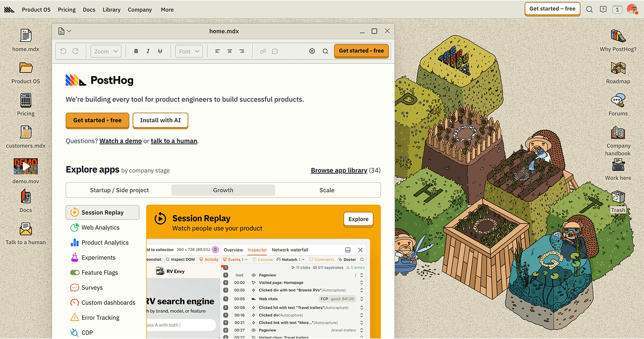Image resolution: width=644 pixels, height=339 pixels.
Task: Open notifications via the badge showing 1
Action: [x=618, y=9]
